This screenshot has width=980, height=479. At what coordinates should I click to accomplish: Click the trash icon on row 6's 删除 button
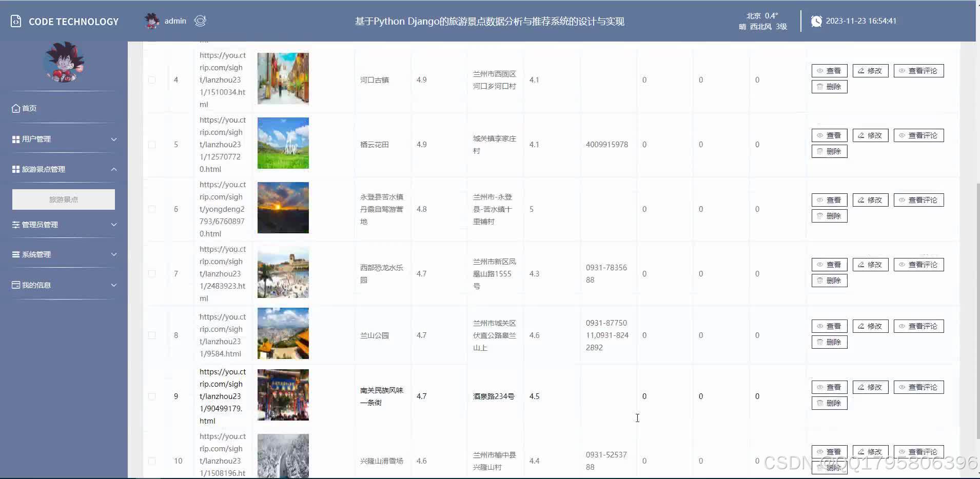point(820,216)
